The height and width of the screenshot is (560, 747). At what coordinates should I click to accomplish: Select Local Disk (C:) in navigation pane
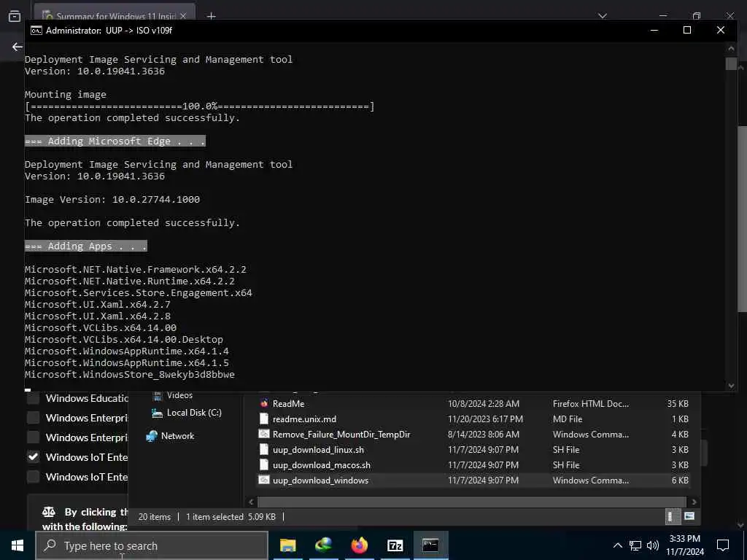pyautogui.click(x=194, y=413)
